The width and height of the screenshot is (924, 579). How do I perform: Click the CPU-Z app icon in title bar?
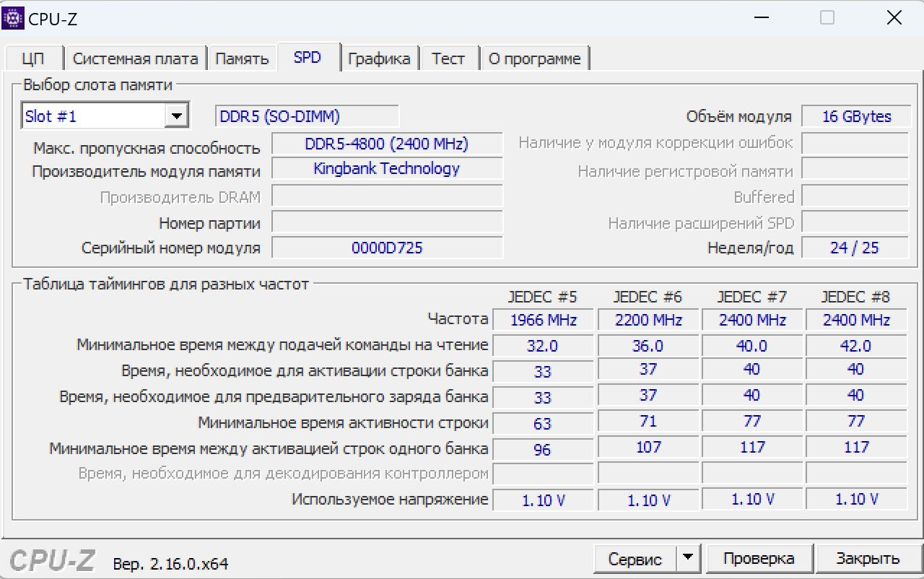(13, 17)
